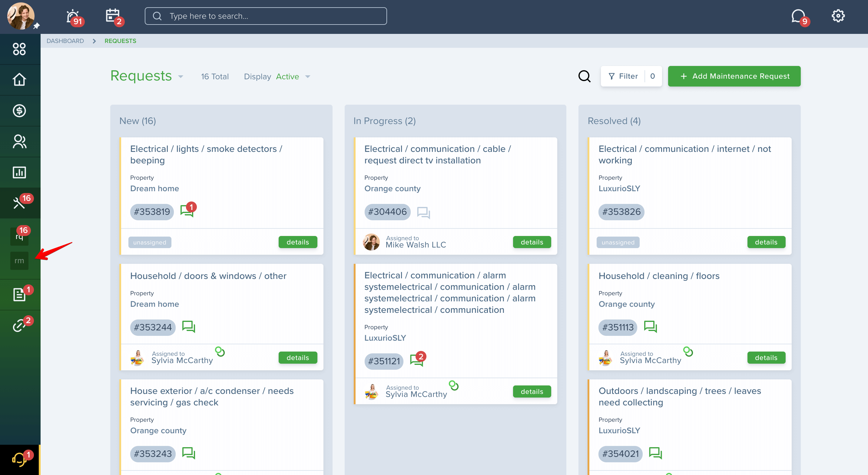
Task: Click the search magnifier icon next to Filter
Action: (584, 77)
